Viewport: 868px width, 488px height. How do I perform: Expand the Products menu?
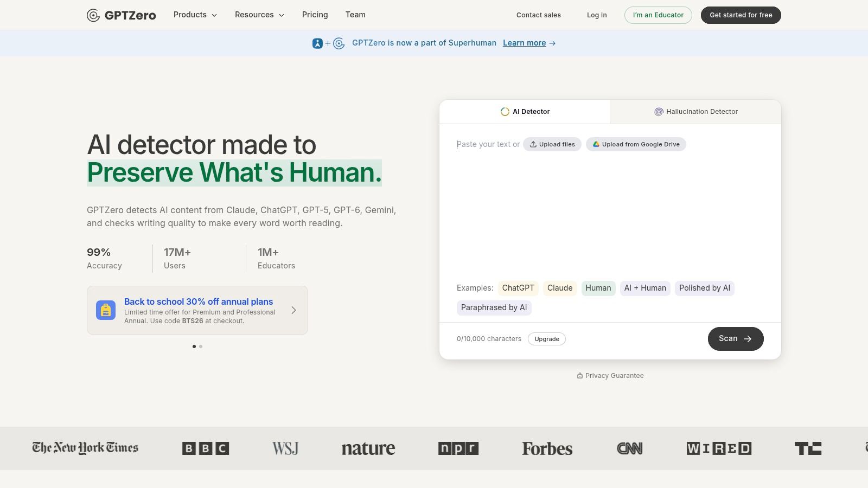tap(195, 15)
